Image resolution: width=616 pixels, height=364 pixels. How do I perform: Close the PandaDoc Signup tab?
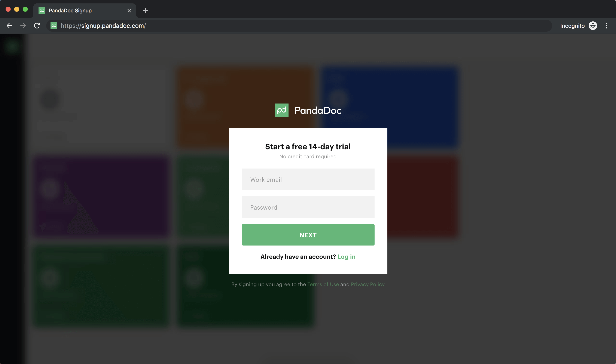[x=129, y=10]
